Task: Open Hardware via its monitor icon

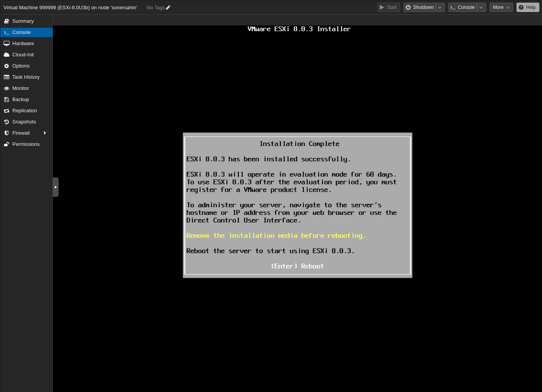Action: pos(7,43)
